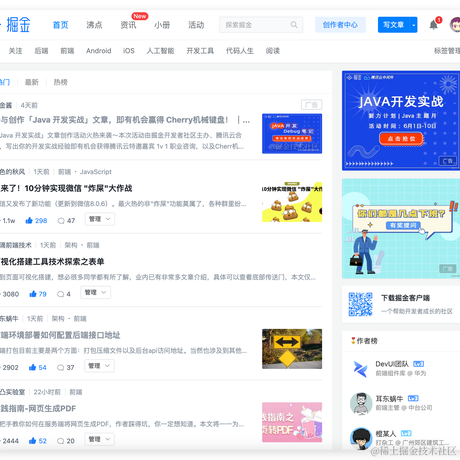The height and width of the screenshot is (460, 460).
Task: Select the 人工智能 category tab
Action: pos(160,51)
